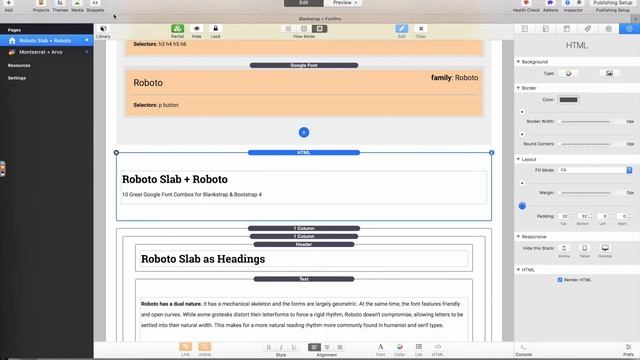Click the blue Edit pencil icon
This screenshot has height=360, width=640.
click(402, 29)
